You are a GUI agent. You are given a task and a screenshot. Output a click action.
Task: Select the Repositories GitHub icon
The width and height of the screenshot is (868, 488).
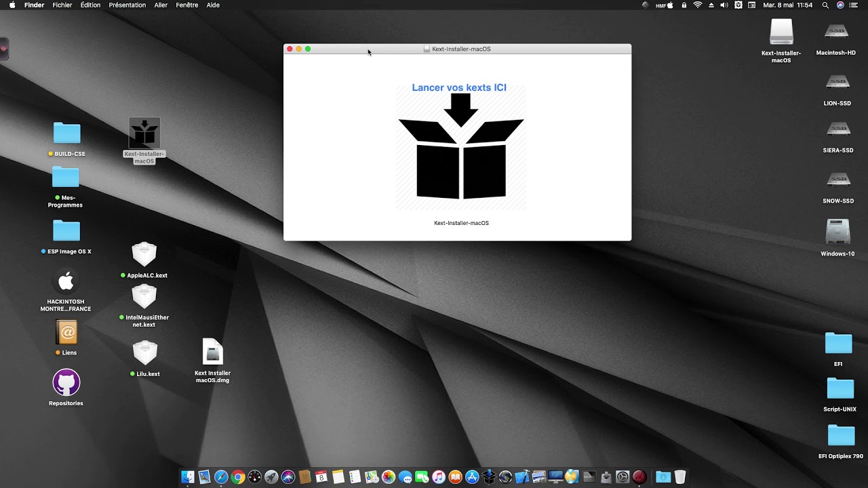coord(66,382)
